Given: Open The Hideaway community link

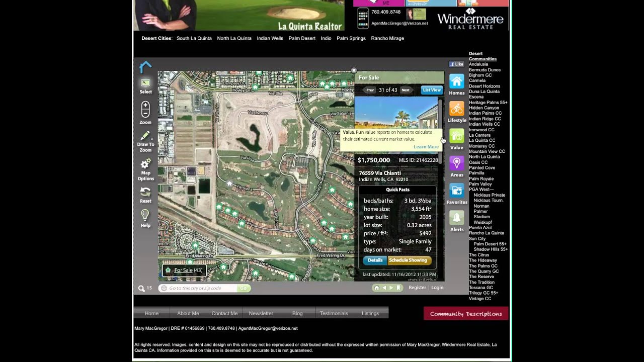Looking at the screenshot, I should [x=483, y=260].
